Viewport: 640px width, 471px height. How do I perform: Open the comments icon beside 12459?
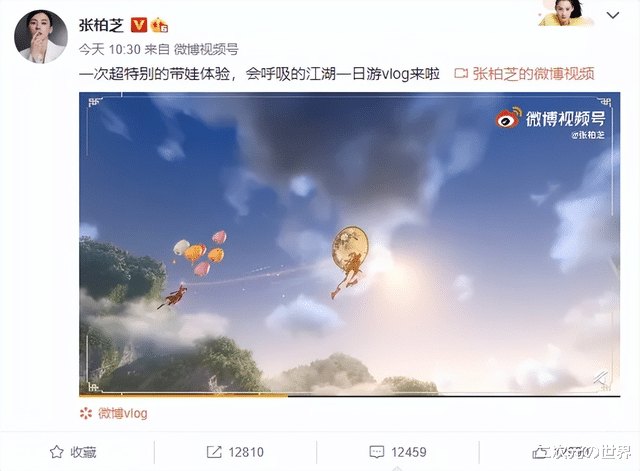376,452
